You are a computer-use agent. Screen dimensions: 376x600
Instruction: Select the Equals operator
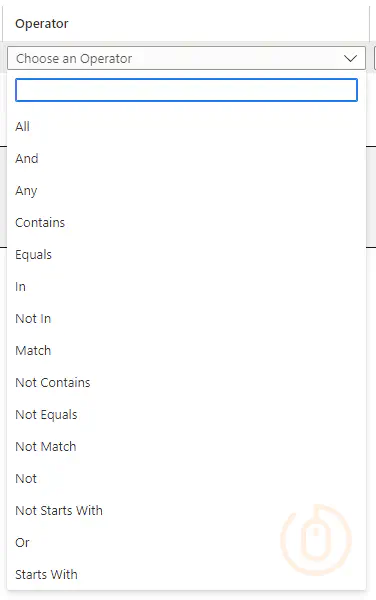pos(186,254)
